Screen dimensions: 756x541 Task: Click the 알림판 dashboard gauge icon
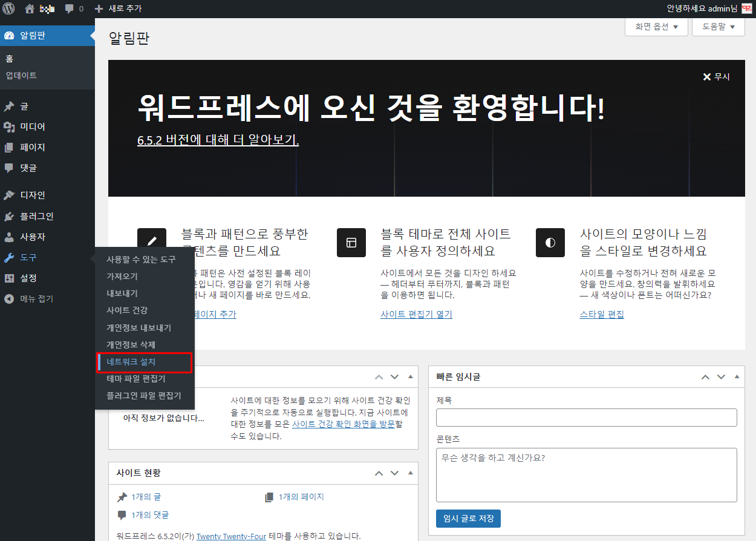(9, 35)
